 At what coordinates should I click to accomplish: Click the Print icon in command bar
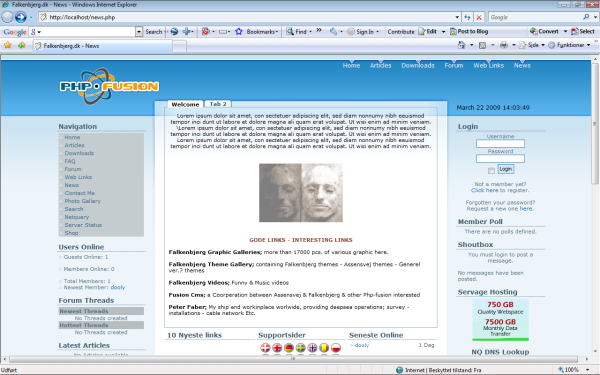pyautogui.click(x=504, y=45)
